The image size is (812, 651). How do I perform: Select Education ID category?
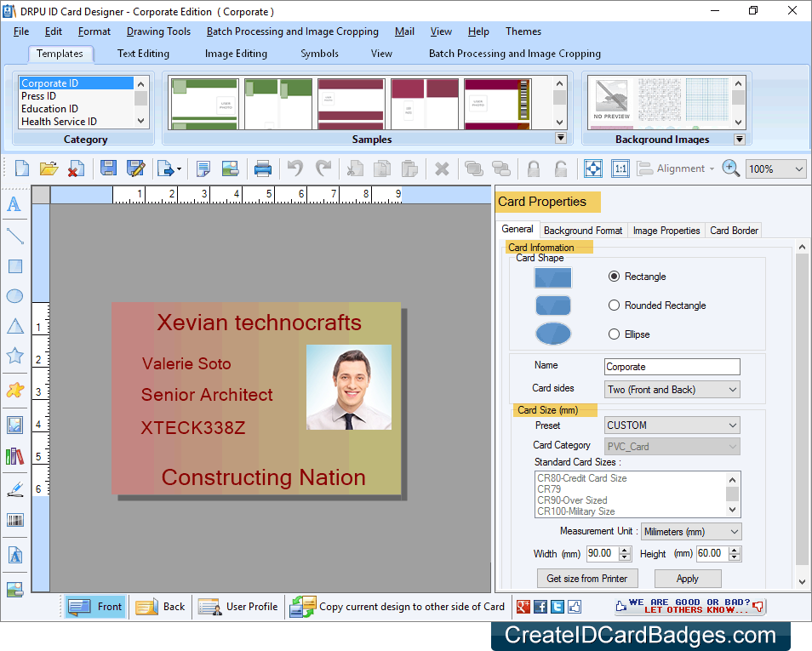tap(76, 109)
